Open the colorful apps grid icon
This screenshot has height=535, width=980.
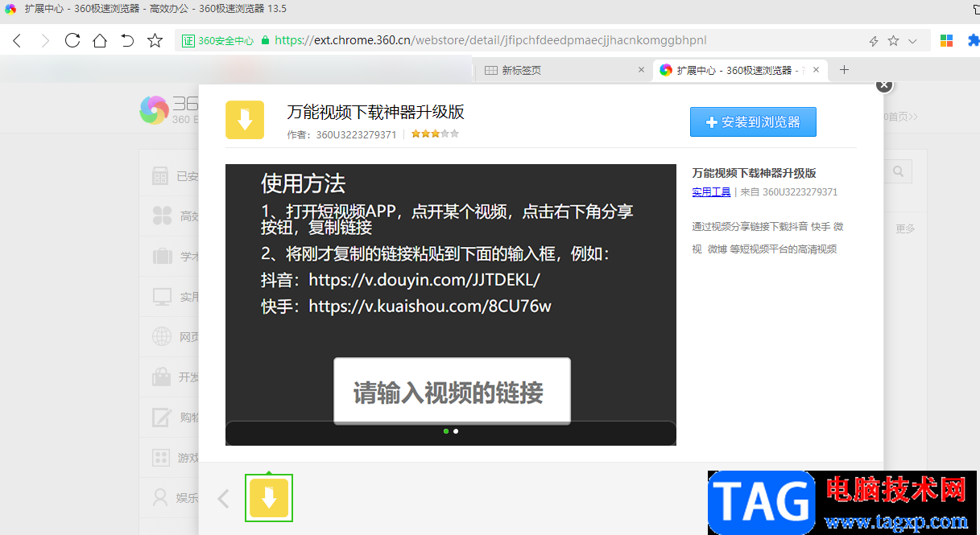(x=947, y=40)
